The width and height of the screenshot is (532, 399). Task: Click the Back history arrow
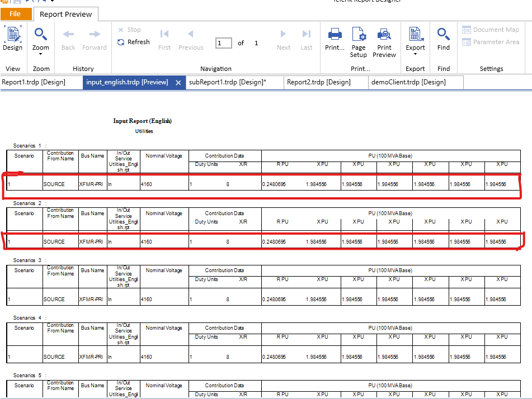(x=68, y=39)
